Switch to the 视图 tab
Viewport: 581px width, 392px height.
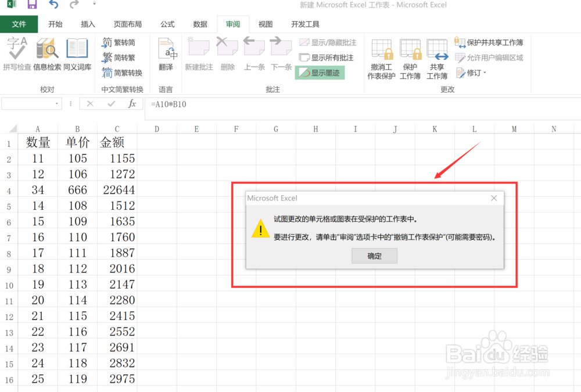pyautogui.click(x=266, y=24)
